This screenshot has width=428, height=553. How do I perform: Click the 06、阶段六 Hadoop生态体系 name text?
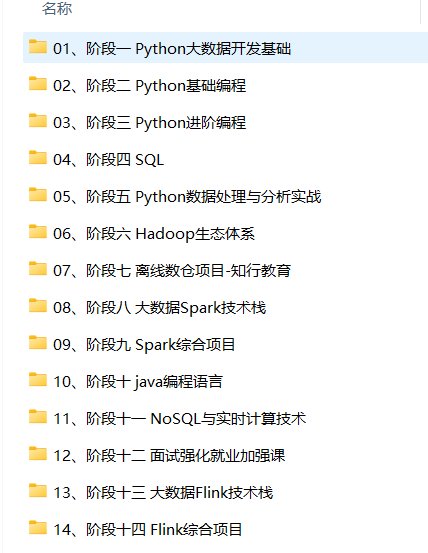[x=154, y=233]
